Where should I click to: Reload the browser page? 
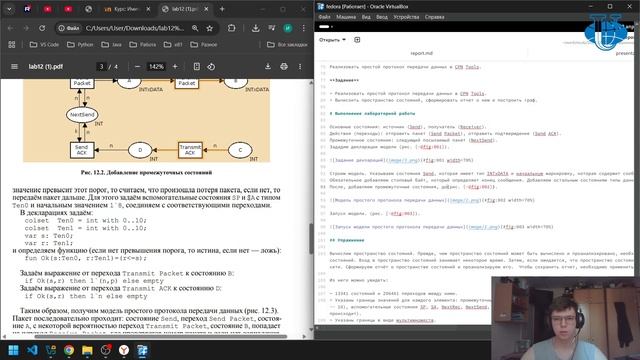tap(42, 28)
